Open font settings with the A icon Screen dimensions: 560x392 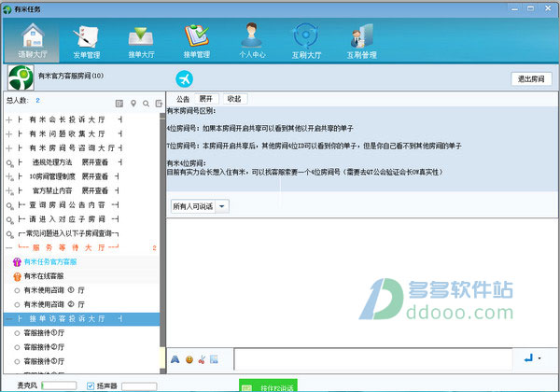(x=175, y=359)
